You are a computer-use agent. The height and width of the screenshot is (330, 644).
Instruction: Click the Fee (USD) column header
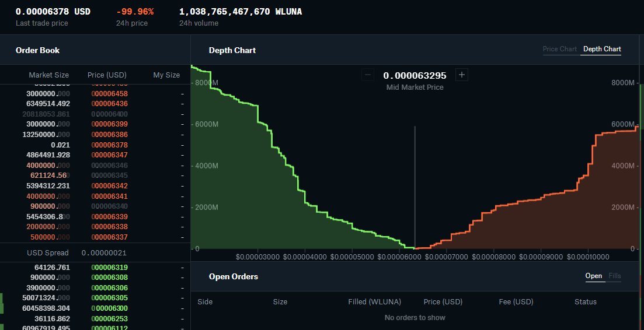coord(516,301)
